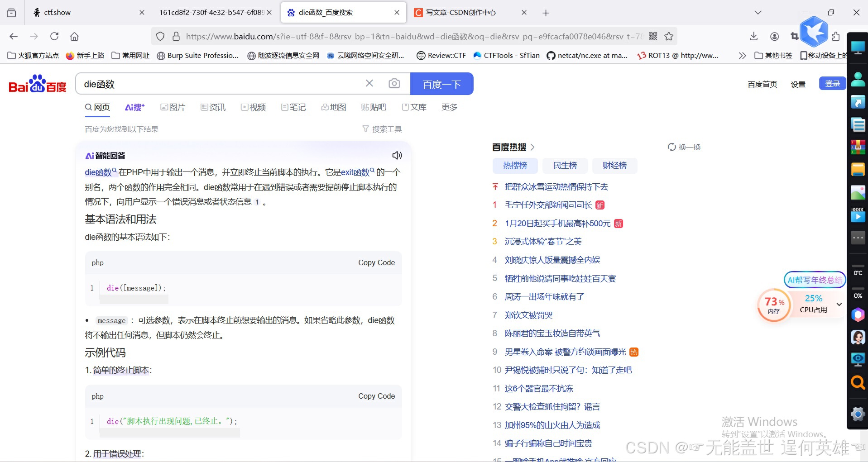Screen dimensions: 868x462
Task: Click the blue bird floating icon
Action: [x=814, y=32]
